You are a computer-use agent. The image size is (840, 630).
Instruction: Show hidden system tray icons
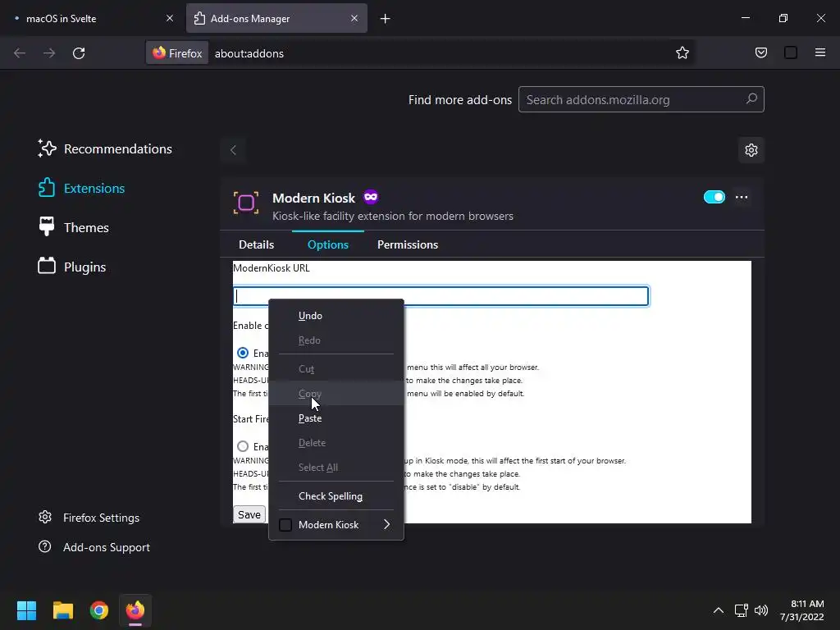[719, 610]
